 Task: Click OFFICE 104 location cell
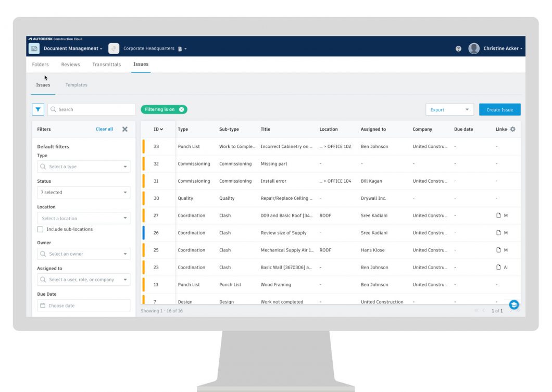335,181
